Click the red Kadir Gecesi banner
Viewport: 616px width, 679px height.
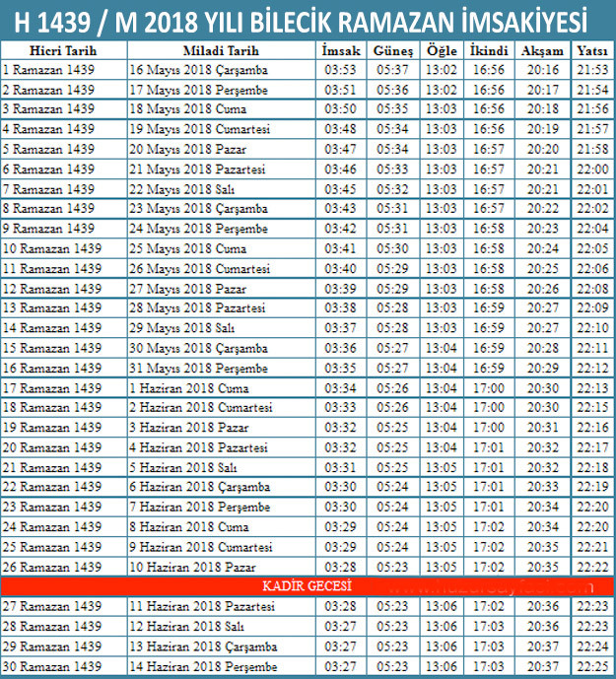pyautogui.click(x=308, y=585)
